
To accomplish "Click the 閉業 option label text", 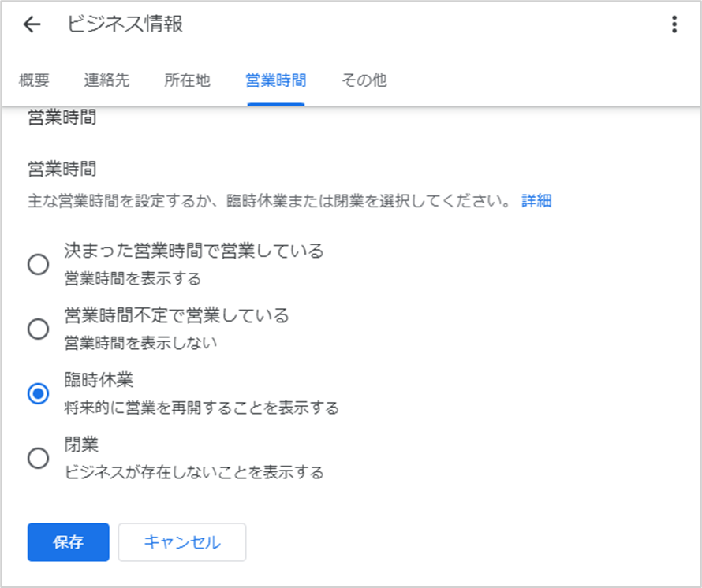I will [81, 445].
